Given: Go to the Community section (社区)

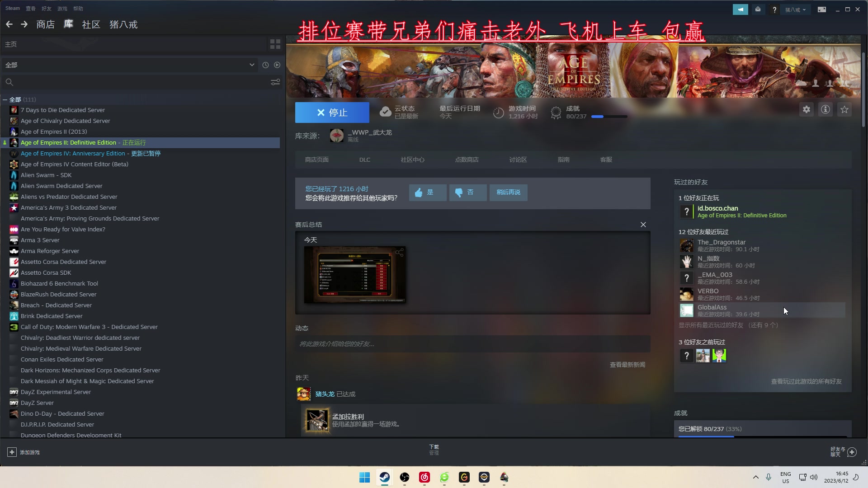Looking at the screenshot, I should pos(91,24).
